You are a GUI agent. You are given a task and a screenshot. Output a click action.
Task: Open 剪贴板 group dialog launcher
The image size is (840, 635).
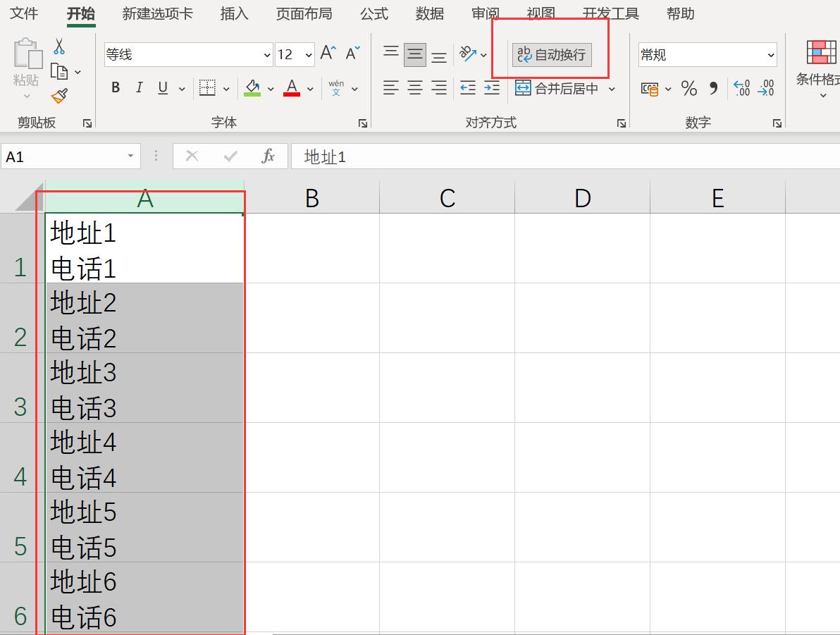[x=87, y=123]
